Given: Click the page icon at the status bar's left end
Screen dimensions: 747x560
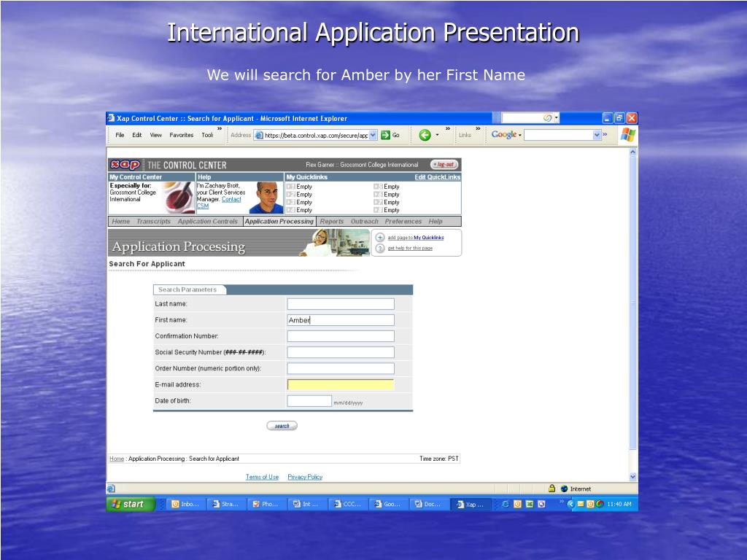Looking at the screenshot, I should tap(111, 489).
